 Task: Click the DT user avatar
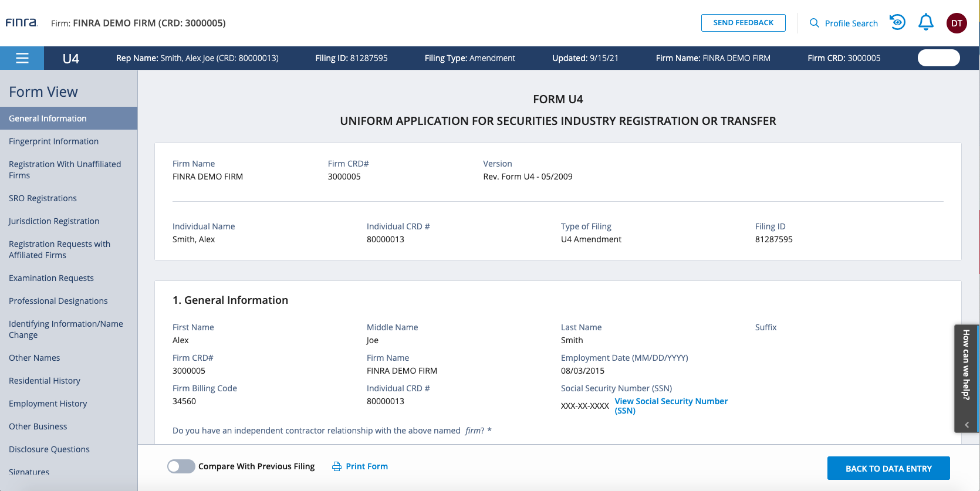tap(957, 23)
